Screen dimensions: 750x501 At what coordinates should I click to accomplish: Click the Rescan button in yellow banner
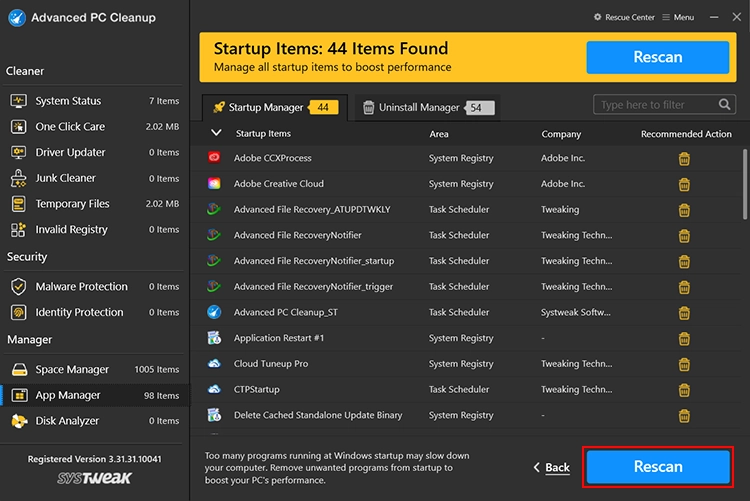(657, 58)
